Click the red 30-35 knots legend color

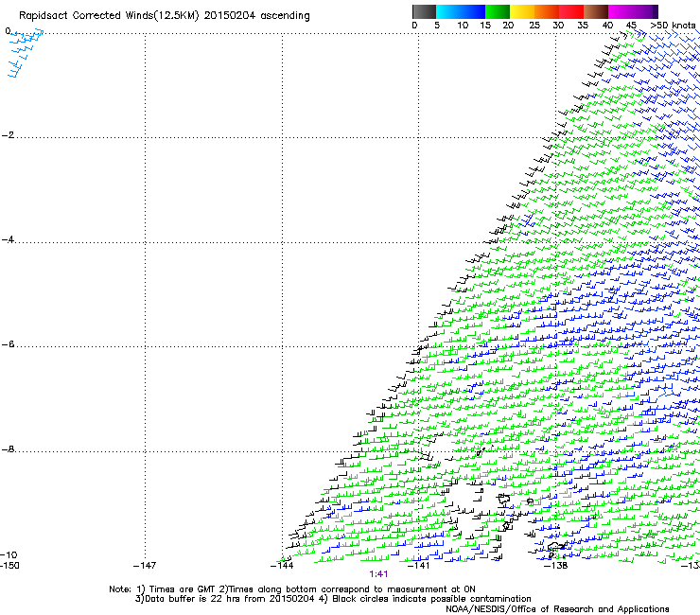click(x=571, y=11)
